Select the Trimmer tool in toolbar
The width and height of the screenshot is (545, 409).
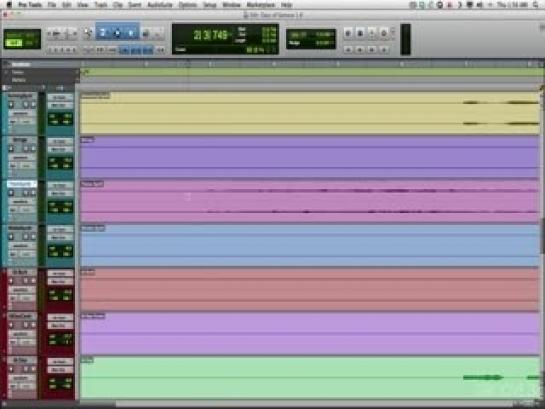click(103, 33)
